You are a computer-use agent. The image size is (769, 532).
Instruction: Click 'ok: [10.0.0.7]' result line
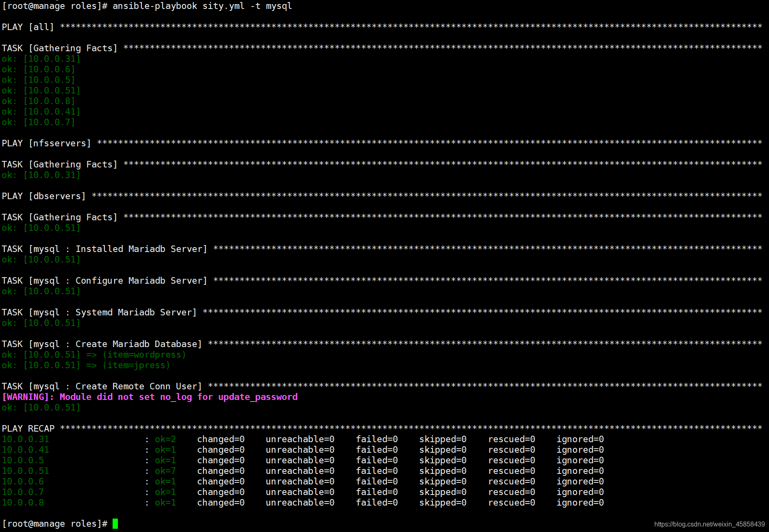click(x=39, y=122)
